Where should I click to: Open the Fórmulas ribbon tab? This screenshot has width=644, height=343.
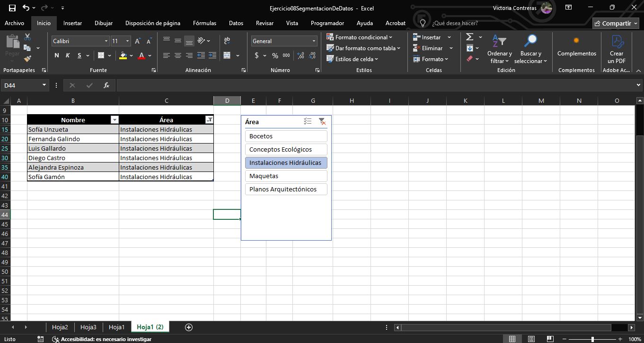pos(204,23)
